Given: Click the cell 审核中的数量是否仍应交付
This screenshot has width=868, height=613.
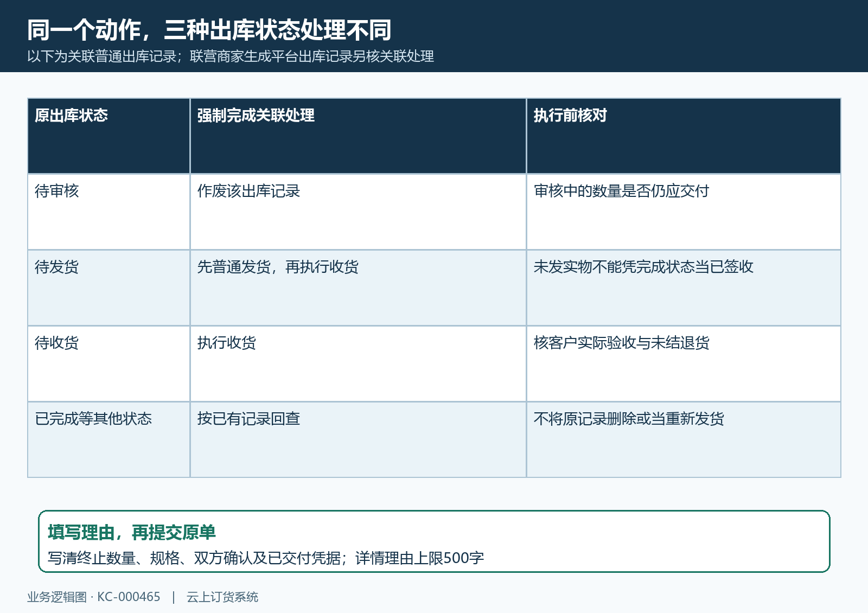Looking at the screenshot, I should click(684, 212).
